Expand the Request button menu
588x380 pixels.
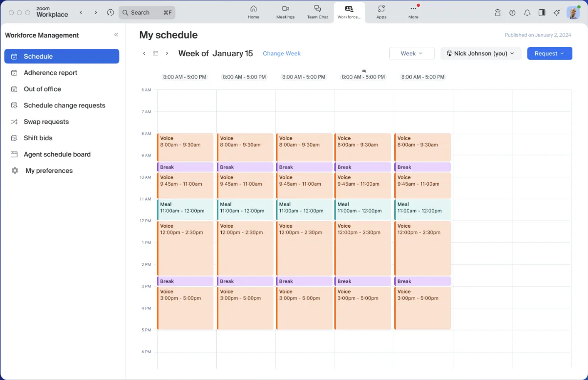click(x=549, y=53)
